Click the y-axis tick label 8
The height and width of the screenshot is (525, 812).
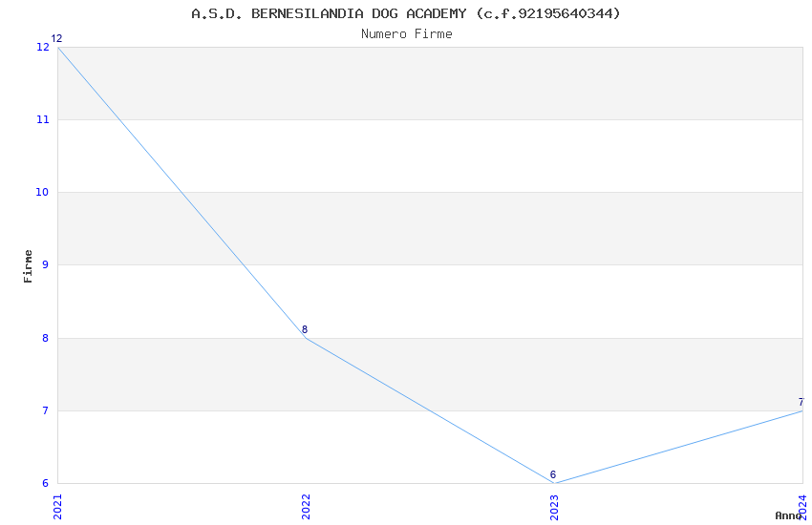[46, 338]
